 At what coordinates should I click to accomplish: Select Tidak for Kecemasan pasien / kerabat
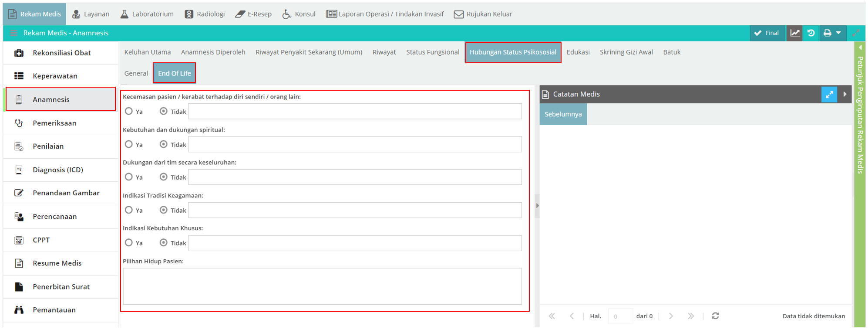164,111
